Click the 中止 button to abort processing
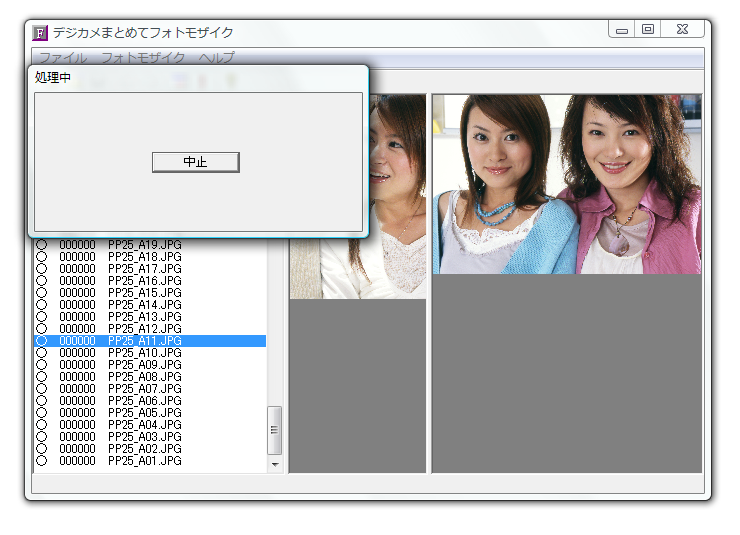The height and width of the screenshot is (535, 740). 195,162
